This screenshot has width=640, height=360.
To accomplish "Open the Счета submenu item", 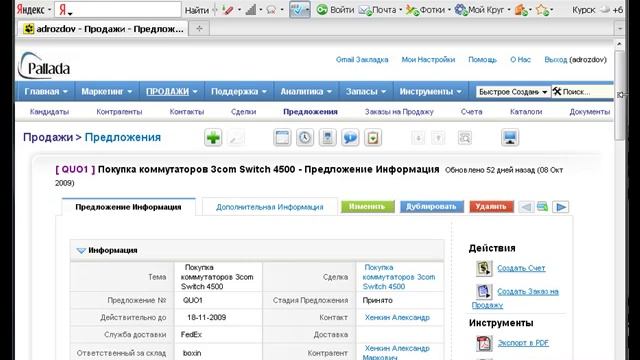I will pos(471,112).
